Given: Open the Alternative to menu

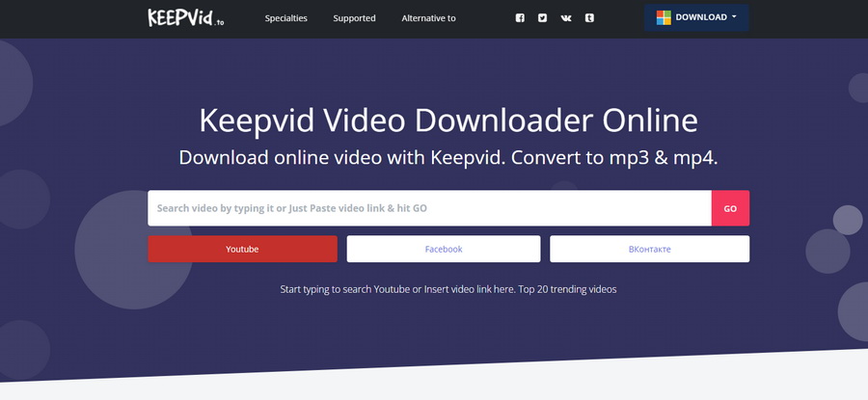Looking at the screenshot, I should [x=428, y=18].
